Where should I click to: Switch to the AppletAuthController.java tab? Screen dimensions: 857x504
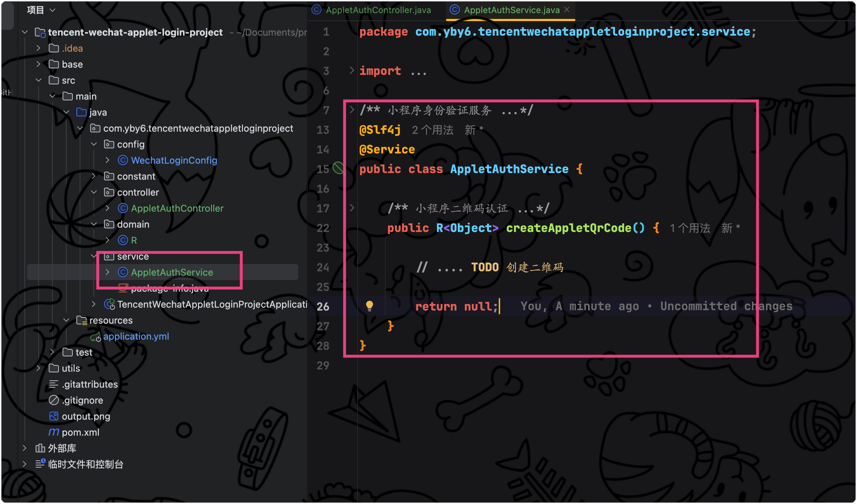[x=378, y=10]
